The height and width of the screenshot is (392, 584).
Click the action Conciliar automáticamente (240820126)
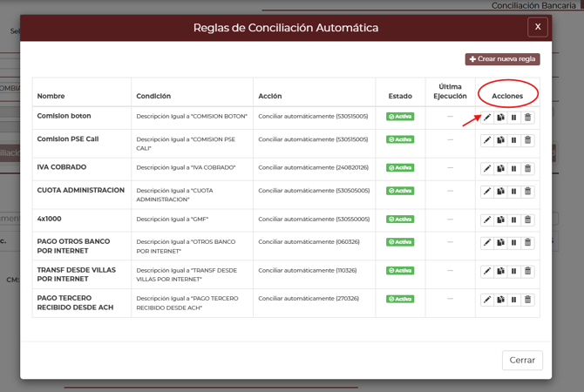(x=313, y=167)
